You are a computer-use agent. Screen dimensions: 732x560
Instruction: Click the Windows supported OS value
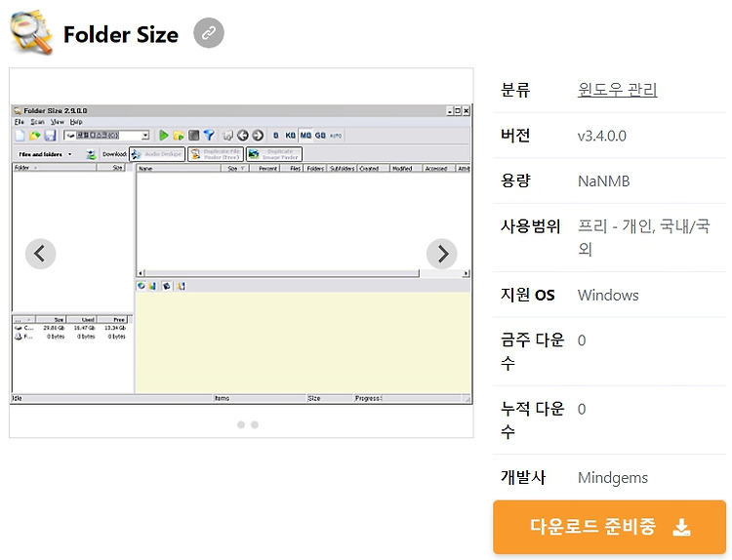(x=608, y=295)
